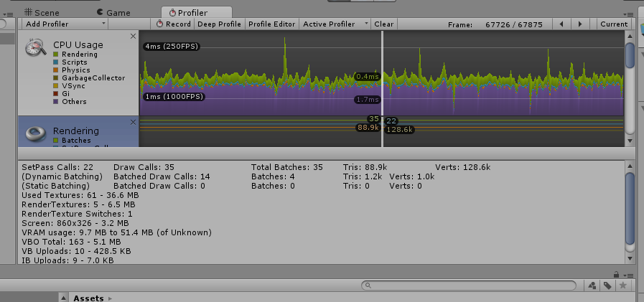
Task: Toggle Physics color swatch
Action: 56,70
